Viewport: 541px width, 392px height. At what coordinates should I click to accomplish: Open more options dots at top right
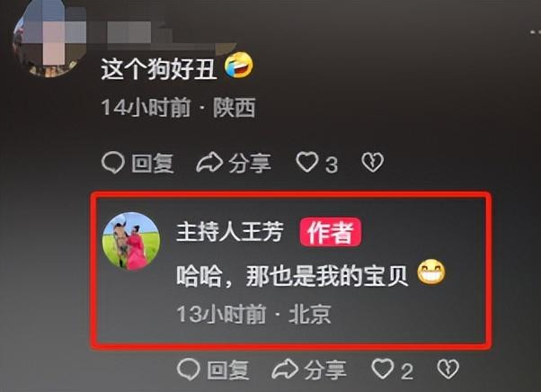click(535, 32)
